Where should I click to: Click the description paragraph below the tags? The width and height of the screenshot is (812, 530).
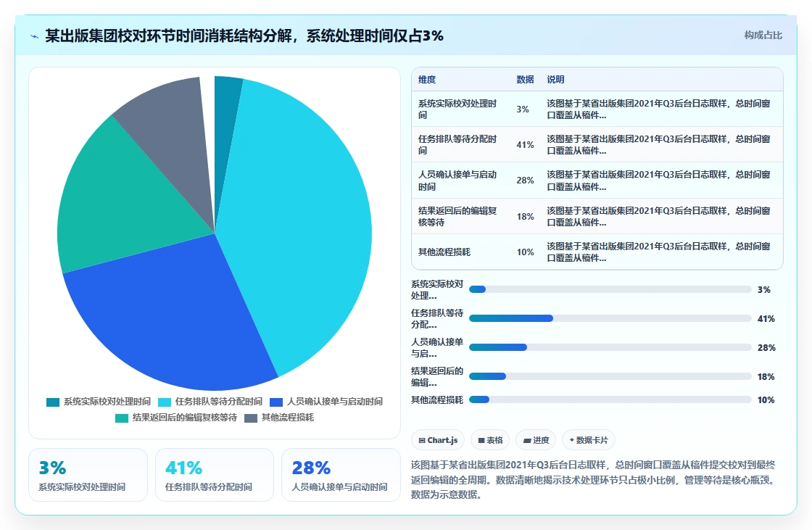(x=595, y=480)
